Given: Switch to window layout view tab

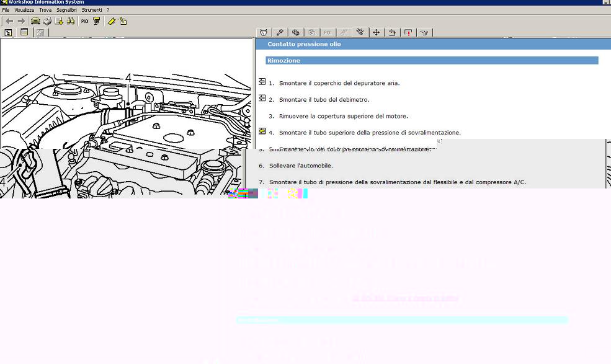Looking at the screenshot, I should click(x=24, y=32).
